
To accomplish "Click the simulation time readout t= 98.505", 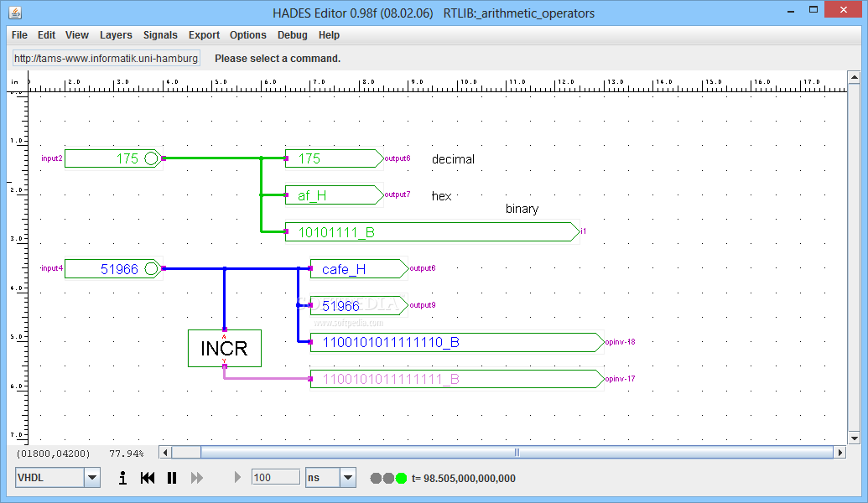I will tap(464, 478).
